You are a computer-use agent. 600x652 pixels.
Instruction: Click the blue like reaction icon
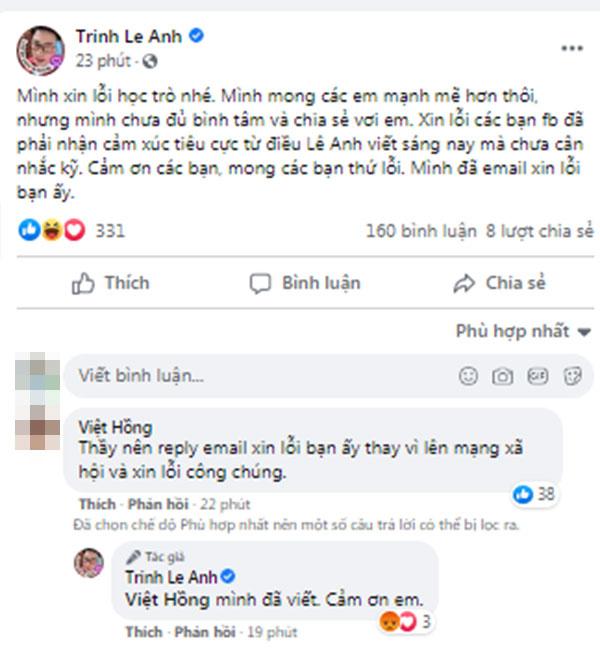click(x=29, y=230)
